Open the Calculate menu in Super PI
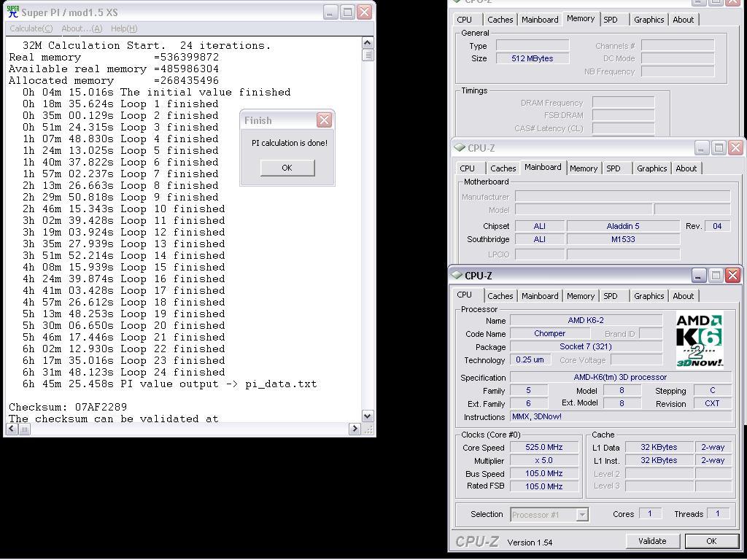 (x=31, y=28)
